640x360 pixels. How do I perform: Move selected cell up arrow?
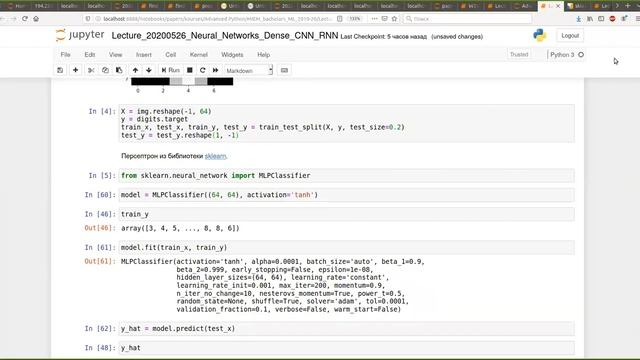pos(136,70)
